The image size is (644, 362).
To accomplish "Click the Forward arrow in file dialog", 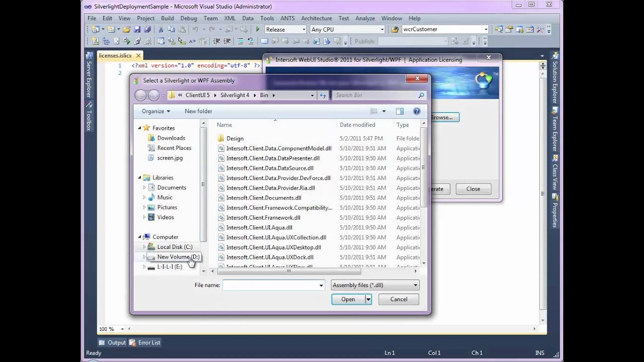I will click(154, 95).
